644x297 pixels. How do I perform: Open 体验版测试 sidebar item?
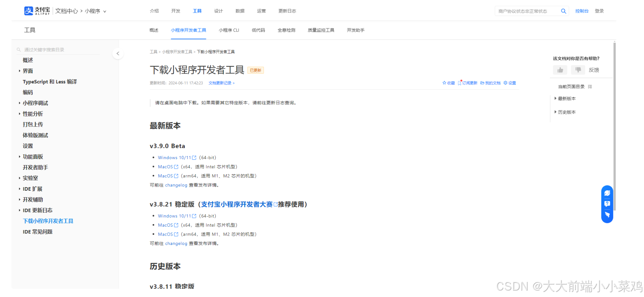click(36, 135)
